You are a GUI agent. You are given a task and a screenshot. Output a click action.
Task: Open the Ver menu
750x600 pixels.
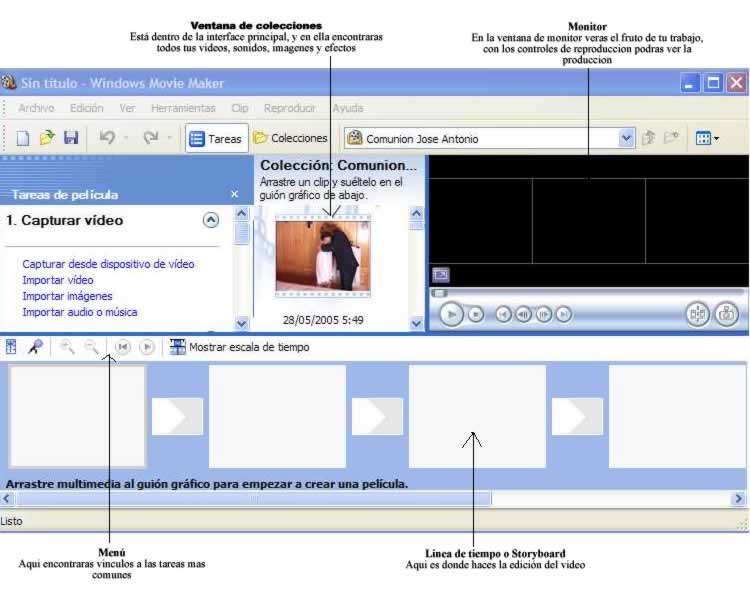point(127,108)
